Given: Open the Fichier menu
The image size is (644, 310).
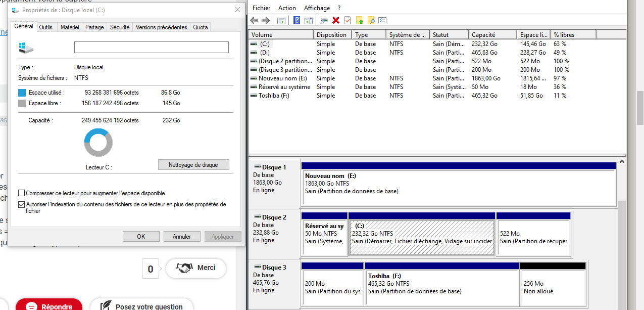Looking at the screenshot, I should (261, 8).
